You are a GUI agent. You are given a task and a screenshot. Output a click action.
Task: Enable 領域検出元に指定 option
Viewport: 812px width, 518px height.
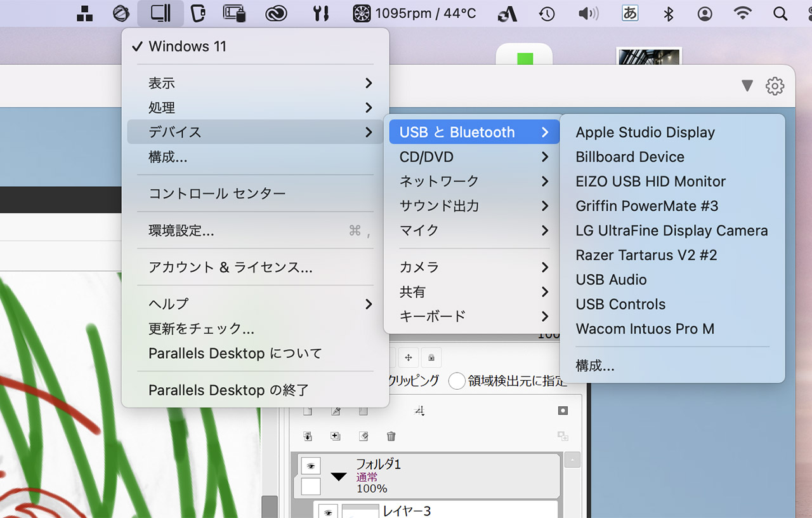point(457,381)
